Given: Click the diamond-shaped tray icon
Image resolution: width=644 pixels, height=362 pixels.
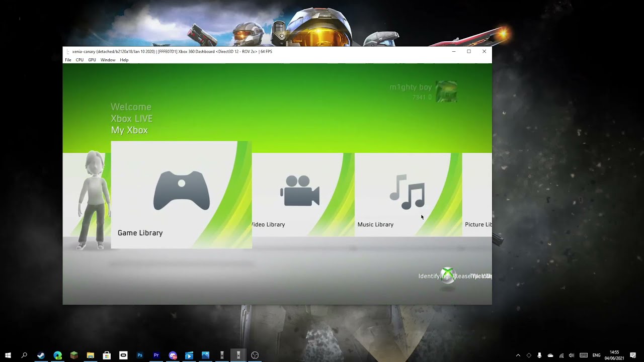Looking at the screenshot, I should [529, 355].
